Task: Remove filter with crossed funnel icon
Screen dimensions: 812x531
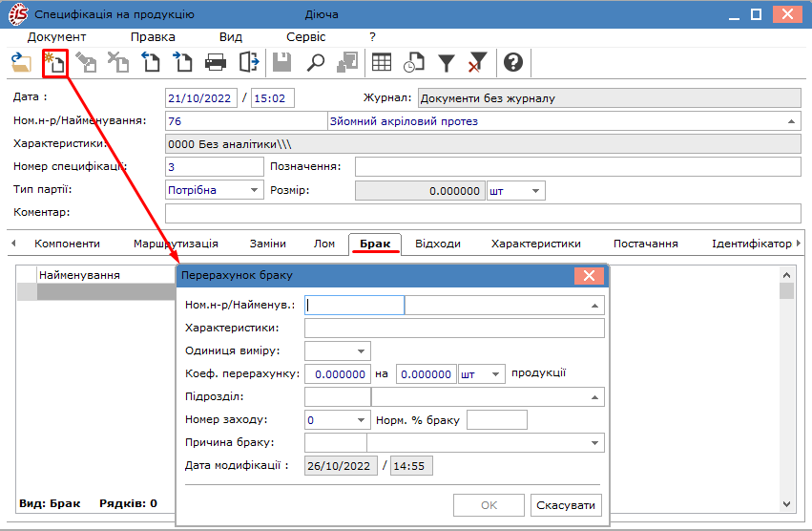Action: click(x=477, y=63)
